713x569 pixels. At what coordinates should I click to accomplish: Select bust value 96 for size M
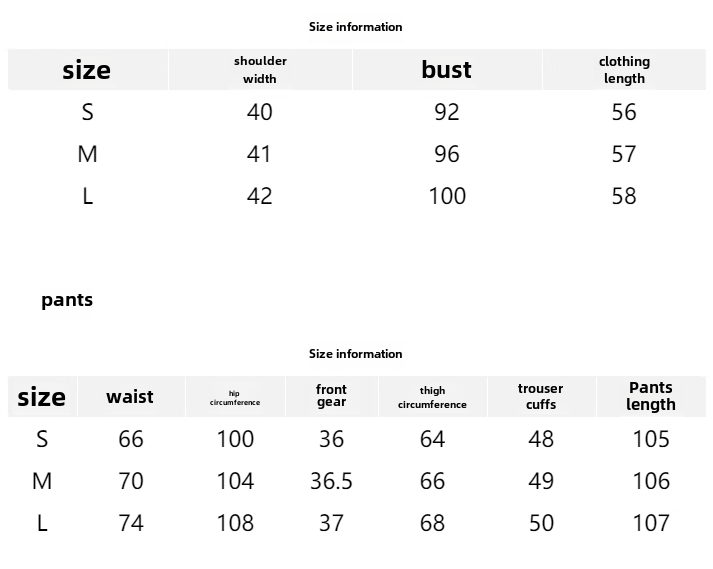click(x=446, y=154)
